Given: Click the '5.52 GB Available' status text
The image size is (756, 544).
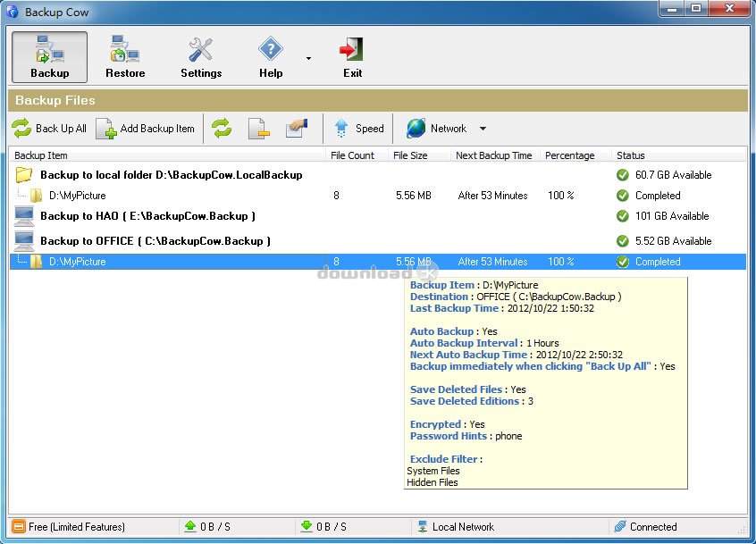Looking at the screenshot, I should [x=673, y=241].
